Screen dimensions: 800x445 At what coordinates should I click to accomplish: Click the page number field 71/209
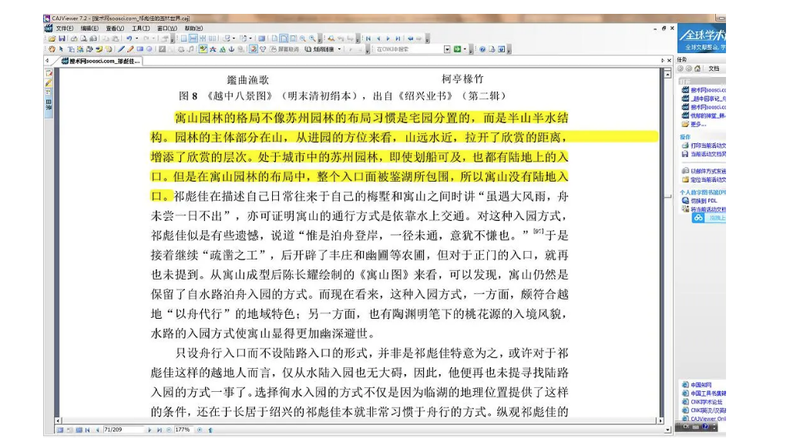tap(118, 430)
